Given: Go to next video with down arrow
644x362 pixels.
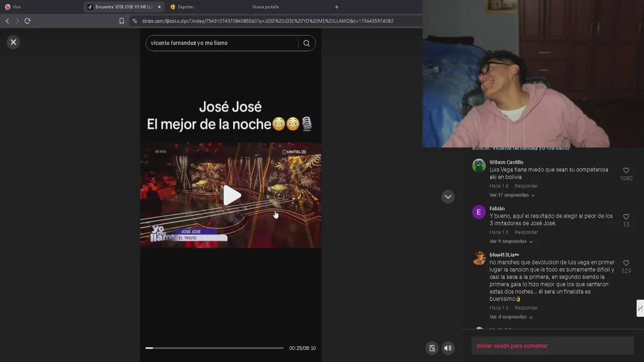Looking at the screenshot, I should click(448, 197).
